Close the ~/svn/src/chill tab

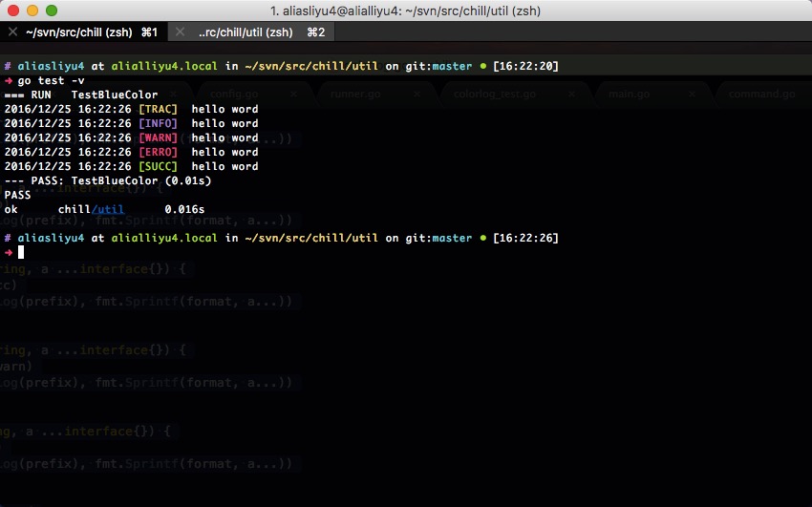[x=13, y=32]
